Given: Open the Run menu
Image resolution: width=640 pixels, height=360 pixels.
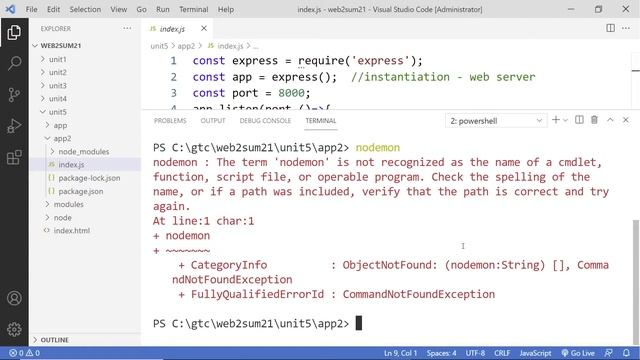Looking at the screenshot, I should click(x=162, y=9).
